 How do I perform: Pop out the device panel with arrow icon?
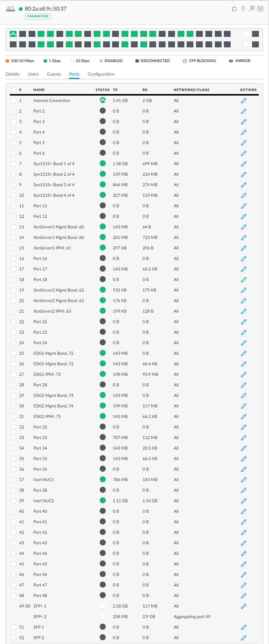(x=251, y=9)
